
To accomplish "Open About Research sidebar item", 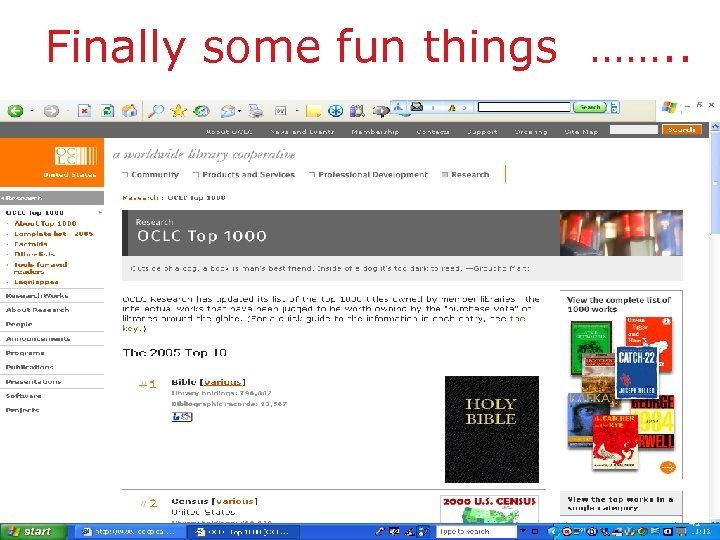I will coord(37,310).
